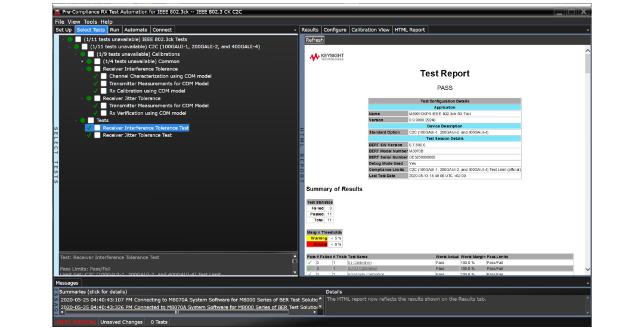The image size is (644, 330).
Task: Select the Receiver Jitter Tolerance Test checkbox
Action: (x=97, y=135)
